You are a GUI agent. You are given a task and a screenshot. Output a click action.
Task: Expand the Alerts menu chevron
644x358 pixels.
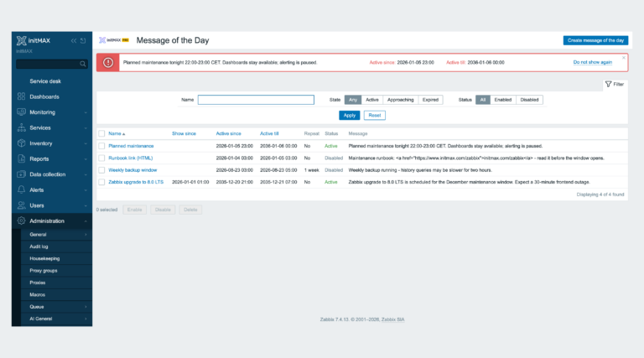[x=86, y=190]
